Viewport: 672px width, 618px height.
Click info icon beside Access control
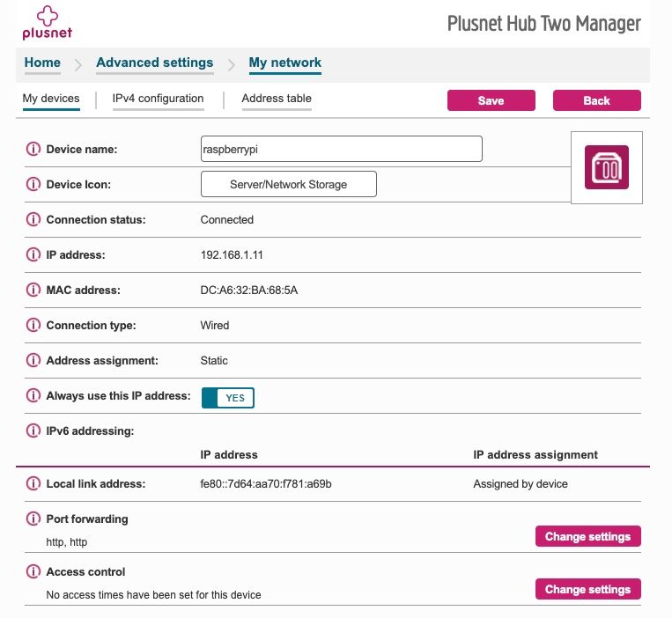click(x=33, y=572)
